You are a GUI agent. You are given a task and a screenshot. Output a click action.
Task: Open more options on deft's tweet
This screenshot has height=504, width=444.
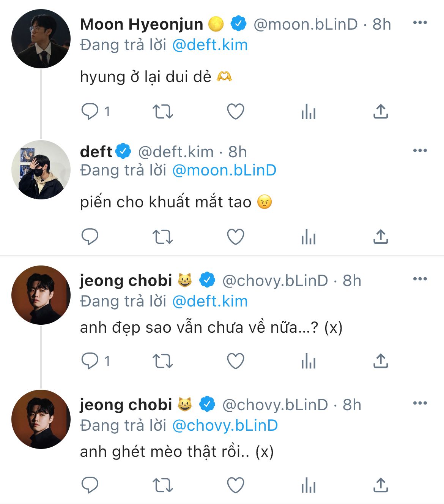coord(420,150)
